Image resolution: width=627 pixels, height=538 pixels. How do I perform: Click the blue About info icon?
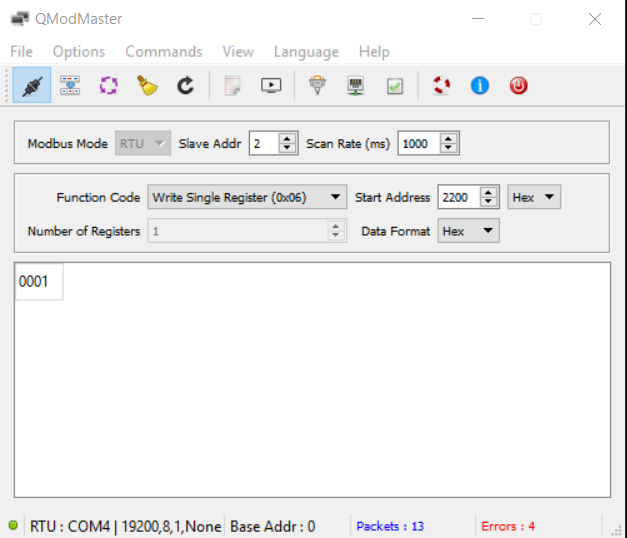480,85
